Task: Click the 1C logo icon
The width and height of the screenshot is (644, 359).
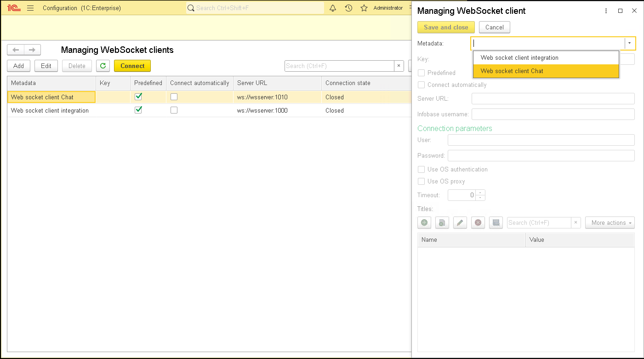Action: click(x=14, y=8)
